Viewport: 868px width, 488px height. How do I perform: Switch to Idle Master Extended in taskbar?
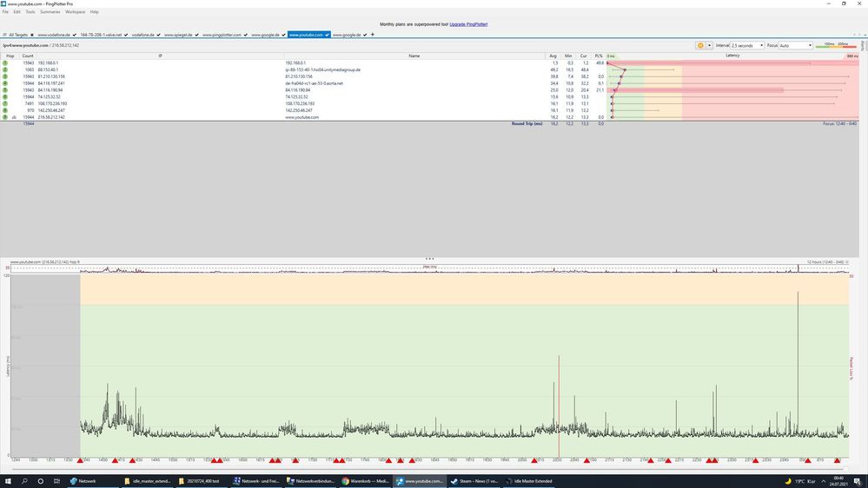(528, 481)
